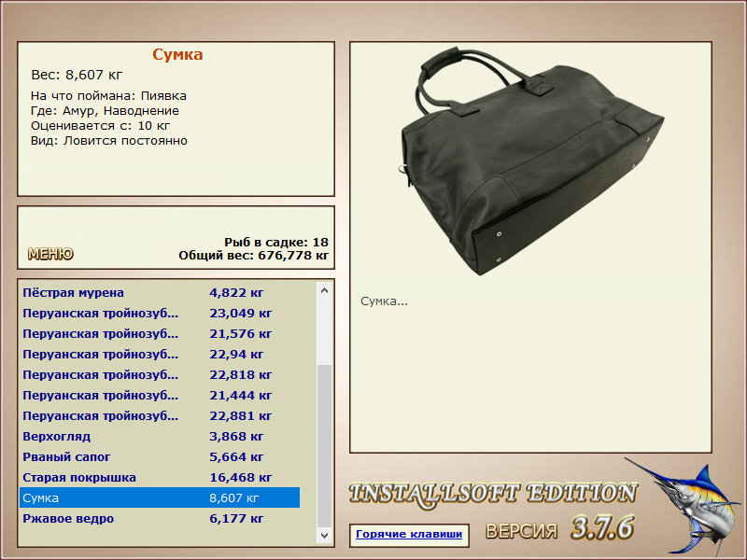Select the 22,818 кг Перуанская тройнозуб entry
The height and width of the screenshot is (560, 747).
click(160, 375)
